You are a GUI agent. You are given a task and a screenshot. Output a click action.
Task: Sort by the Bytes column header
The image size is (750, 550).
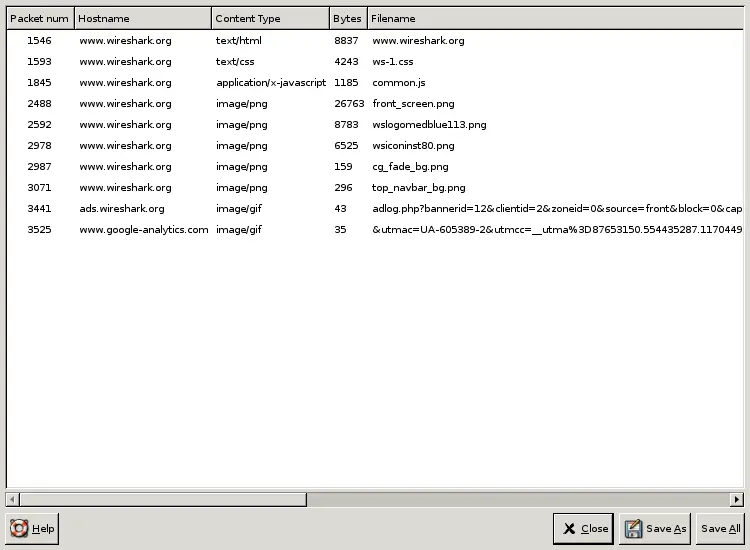coord(348,18)
